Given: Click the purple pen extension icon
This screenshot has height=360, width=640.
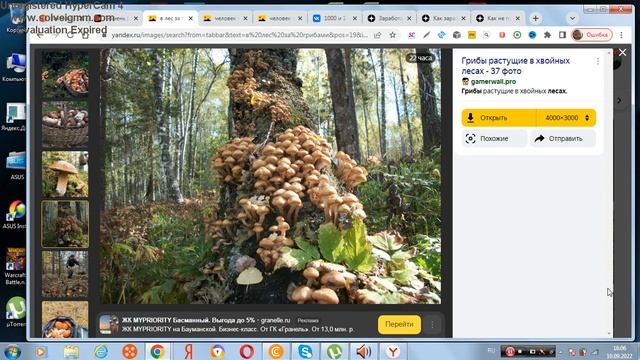Looking at the screenshot, I should tap(427, 35).
